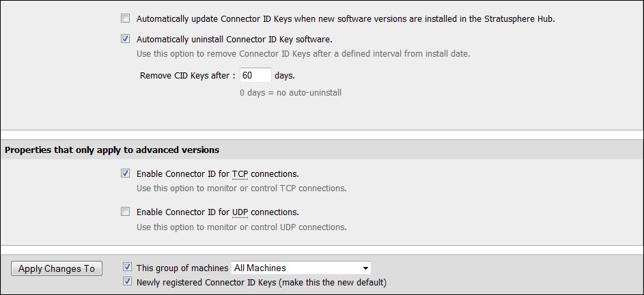The height and width of the screenshot is (295, 644).
Task: Tick the Enable Connector ID for UDP checkbox
Action: click(x=125, y=212)
